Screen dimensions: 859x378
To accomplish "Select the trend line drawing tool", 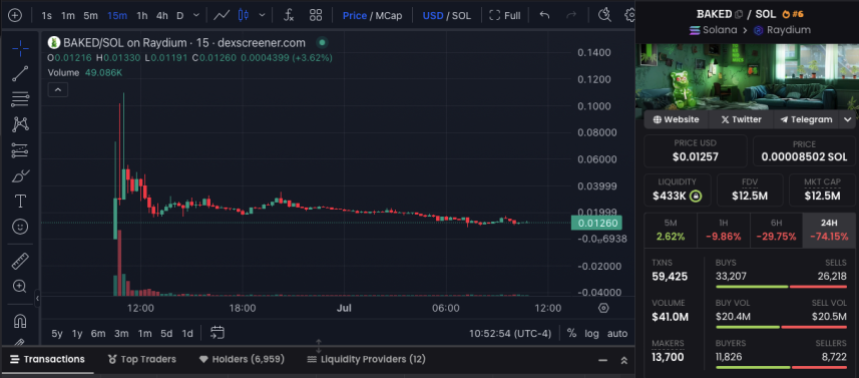I will point(20,73).
